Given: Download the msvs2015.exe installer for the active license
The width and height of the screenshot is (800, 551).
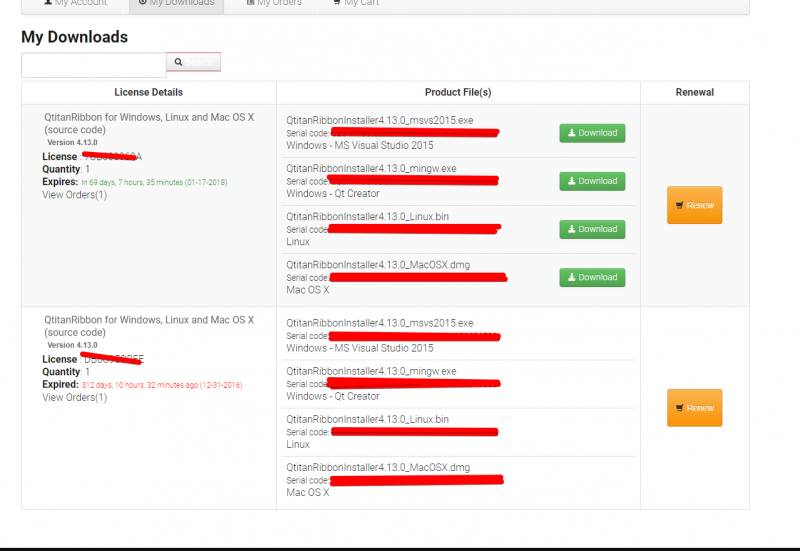Looking at the screenshot, I should 592,133.
